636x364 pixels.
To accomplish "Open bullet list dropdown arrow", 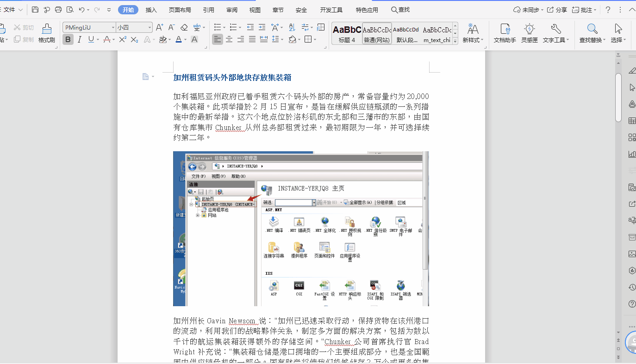I will (x=224, y=28).
